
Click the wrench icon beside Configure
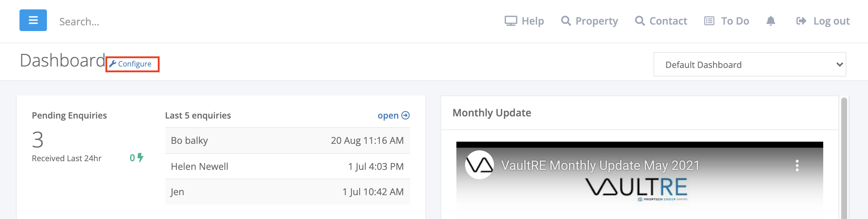tap(113, 64)
